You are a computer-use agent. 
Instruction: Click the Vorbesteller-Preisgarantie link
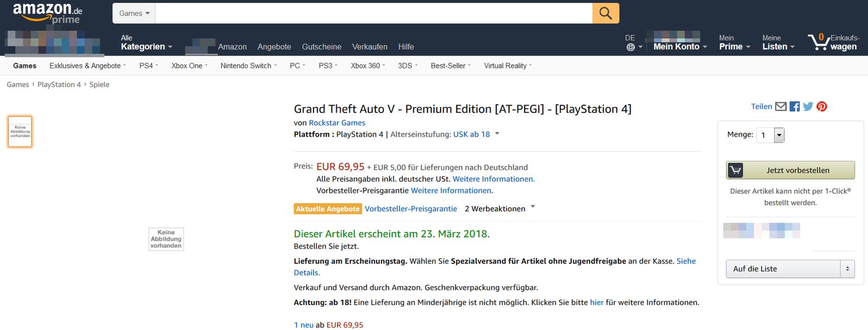(411, 209)
